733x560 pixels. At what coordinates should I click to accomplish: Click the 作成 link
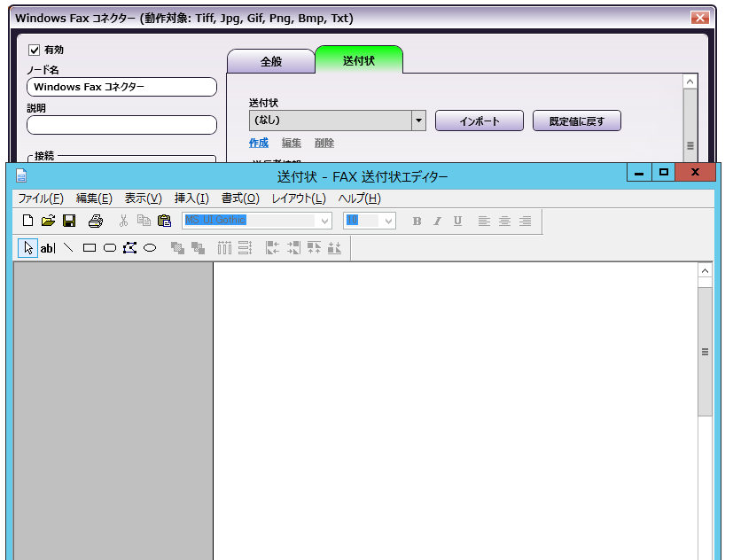tap(259, 143)
